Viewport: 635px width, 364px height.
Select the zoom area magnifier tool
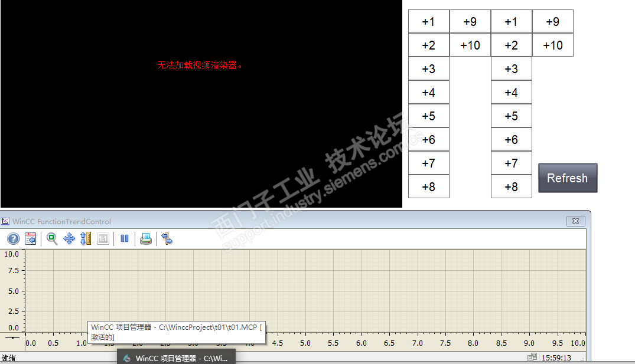pyautogui.click(x=52, y=238)
